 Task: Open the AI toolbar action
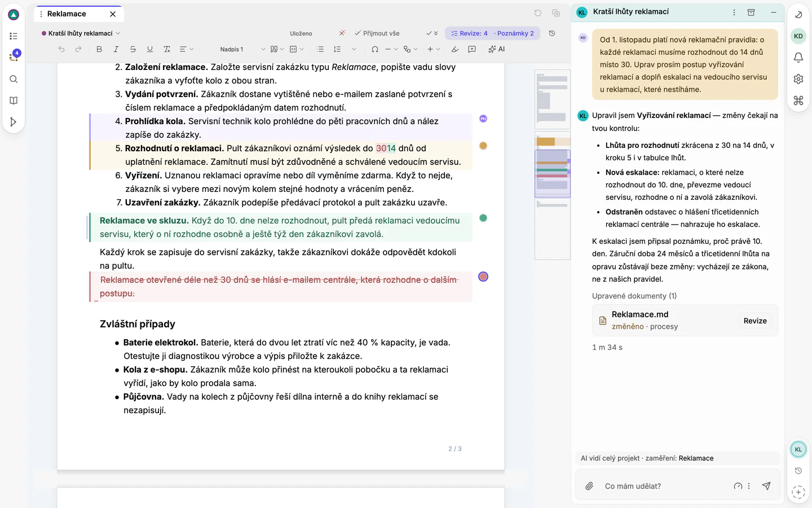pos(497,49)
